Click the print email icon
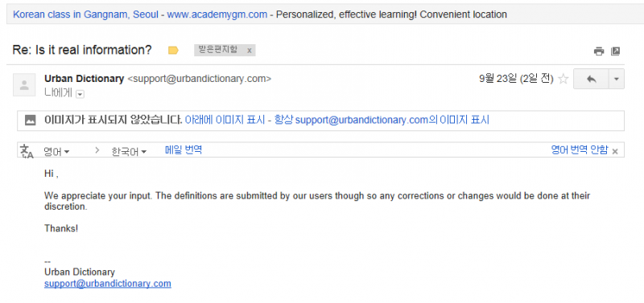 (599, 51)
